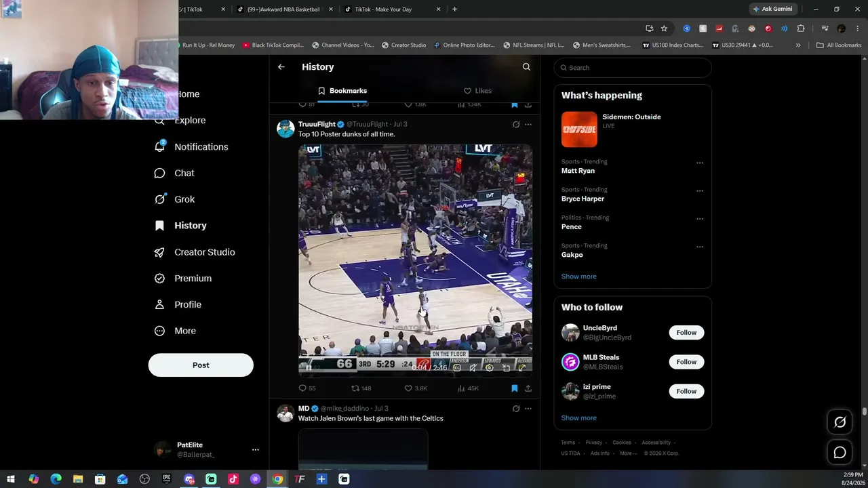Image resolution: width=868 pixels, height=488 pixels.
Task: Show more accounts under Who to follow
Action: 579,418
